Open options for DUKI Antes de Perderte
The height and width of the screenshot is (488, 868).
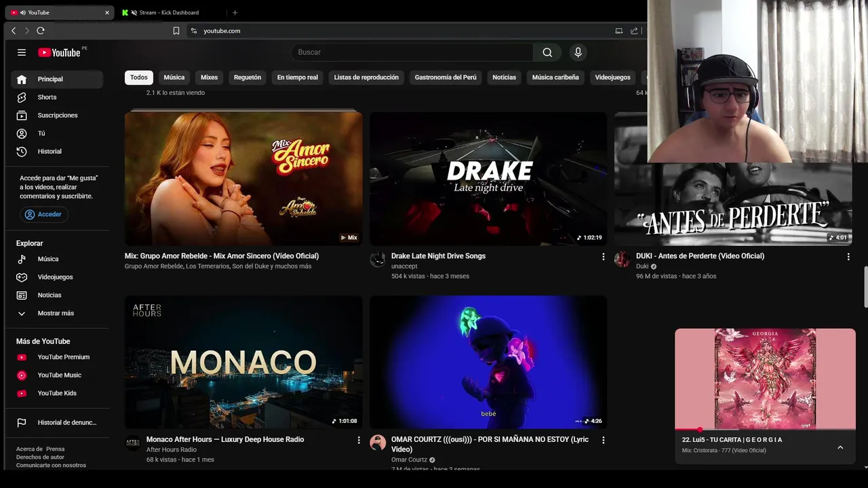[848, 257]
